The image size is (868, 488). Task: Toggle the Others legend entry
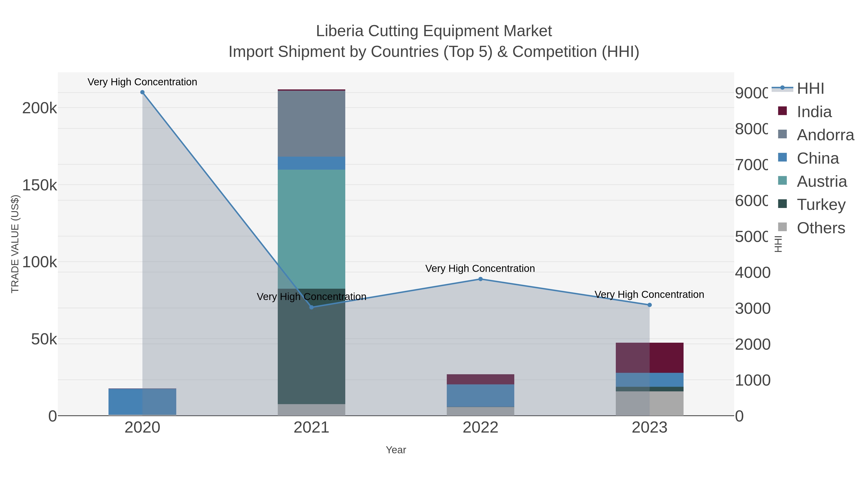pos(811,228)
